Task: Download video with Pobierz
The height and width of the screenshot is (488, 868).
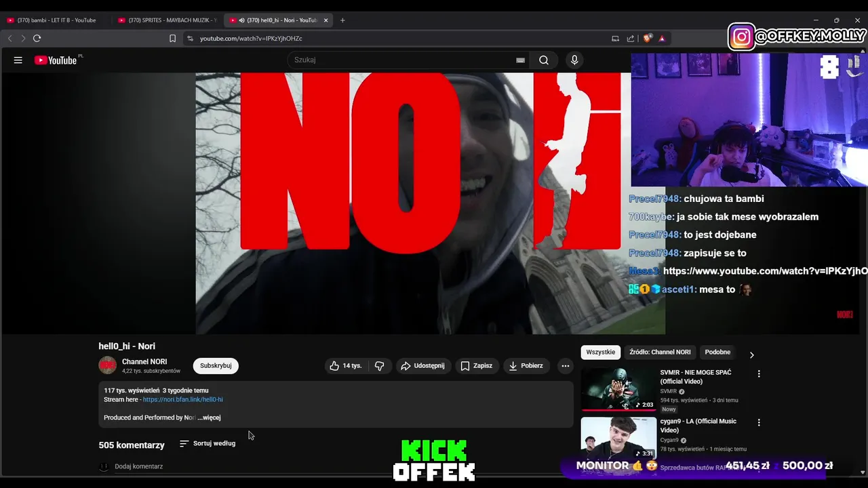Action: pos(526,366)
